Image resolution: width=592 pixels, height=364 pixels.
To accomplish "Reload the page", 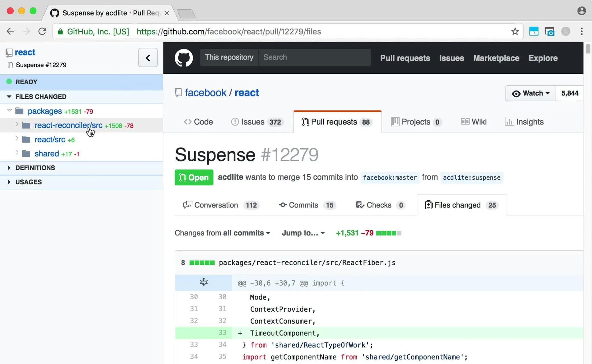I will [x=42, y=31].
